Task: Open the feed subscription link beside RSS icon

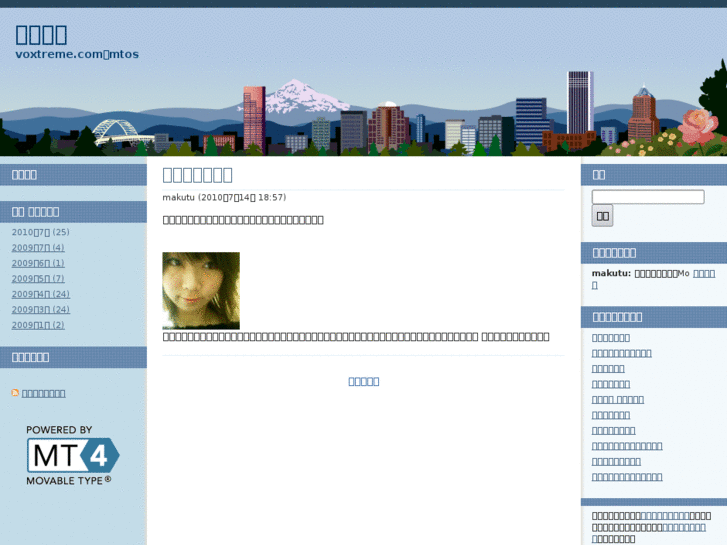Action: (x=44, y=393)
